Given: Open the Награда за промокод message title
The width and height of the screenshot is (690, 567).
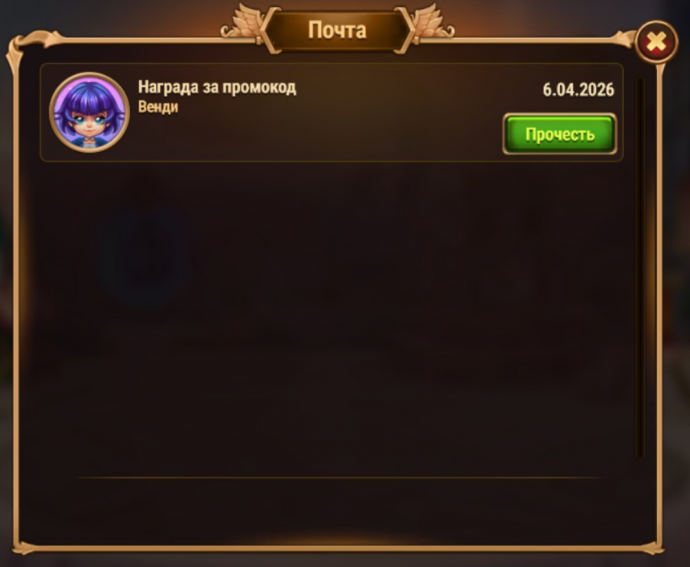Looking at the screenshot, I should pos(217,87).
